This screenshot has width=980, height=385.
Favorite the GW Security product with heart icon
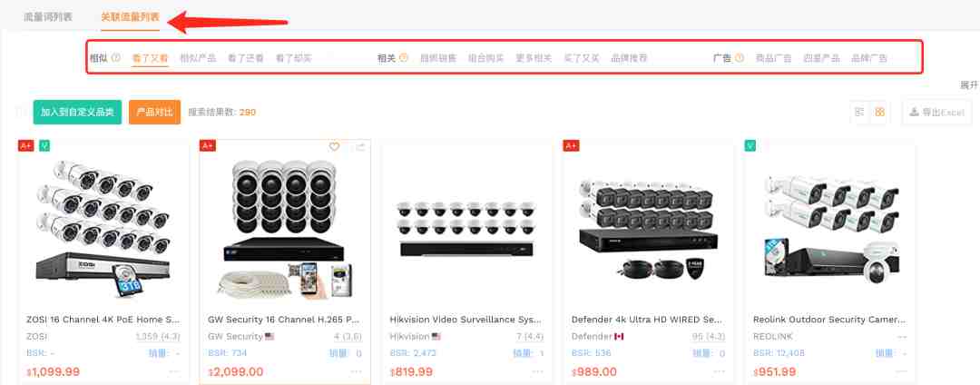click(x=334, y=147)
